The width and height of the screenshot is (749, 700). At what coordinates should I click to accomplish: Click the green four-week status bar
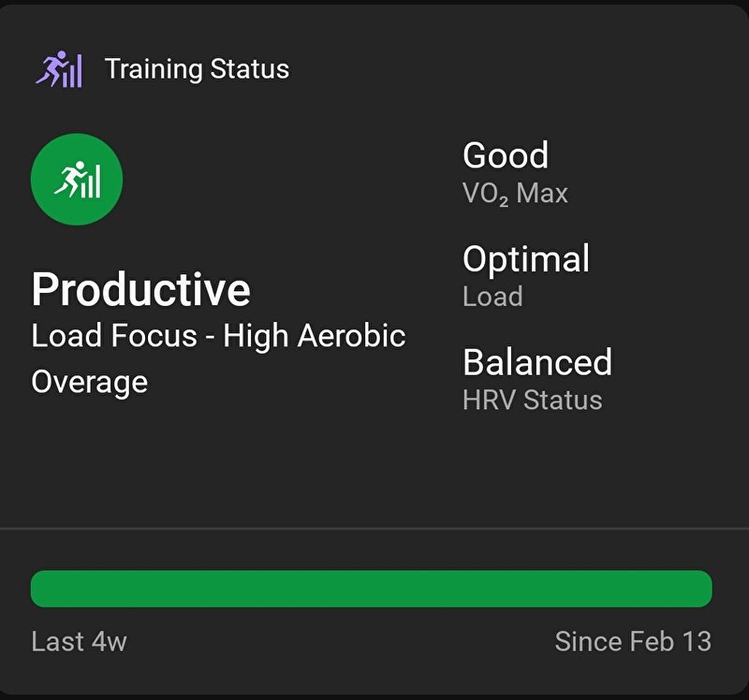(x=371, y=589)
